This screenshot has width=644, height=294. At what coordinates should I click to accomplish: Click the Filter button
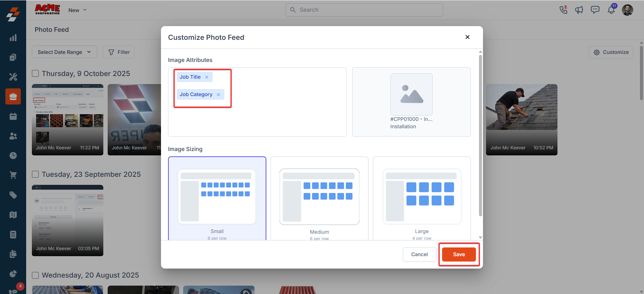point(119,52)
